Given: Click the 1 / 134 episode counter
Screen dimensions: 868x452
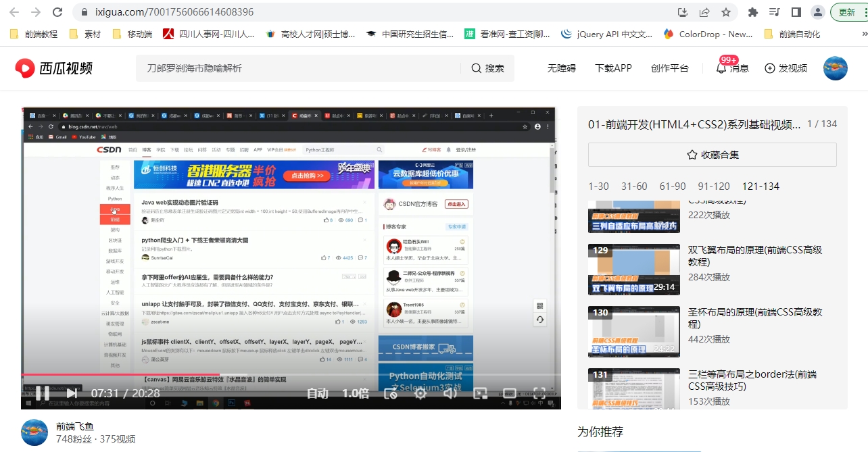Looking at the screenshot, I should point(821,124).
